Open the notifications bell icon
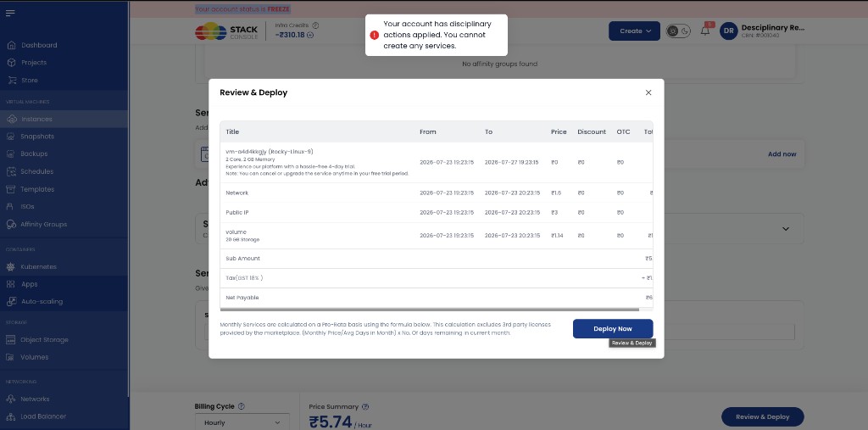 tap(705, 31)
